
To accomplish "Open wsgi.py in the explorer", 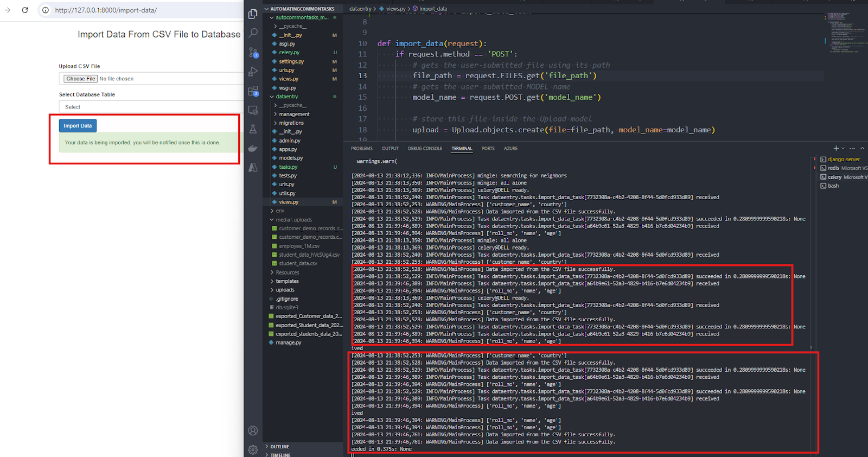I will point(288,88).
